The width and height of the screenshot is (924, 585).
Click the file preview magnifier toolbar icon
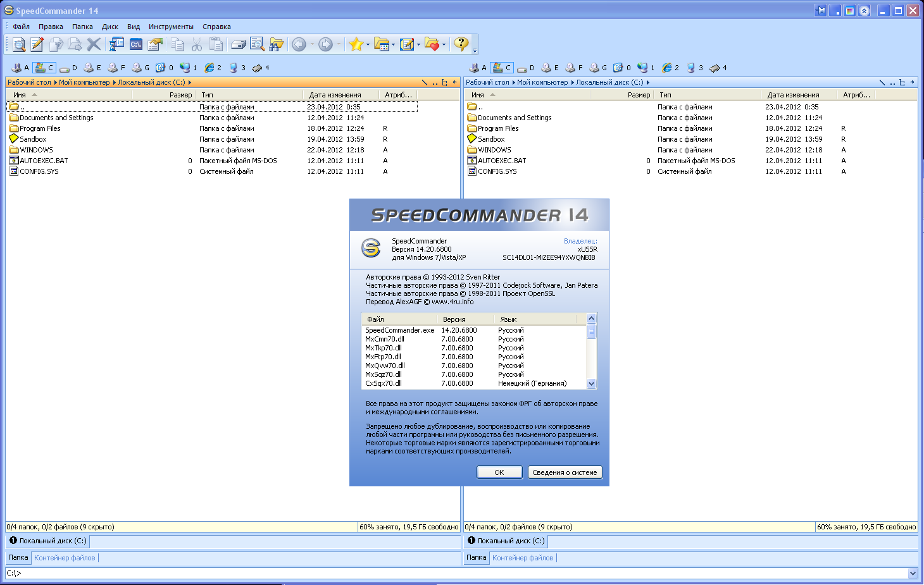coord(19,44)
